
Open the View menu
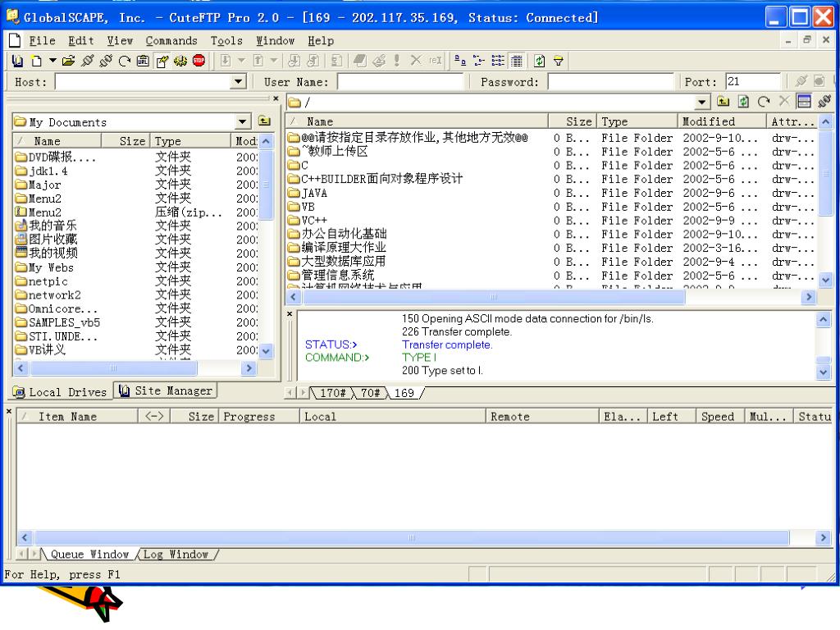[120, 41]
